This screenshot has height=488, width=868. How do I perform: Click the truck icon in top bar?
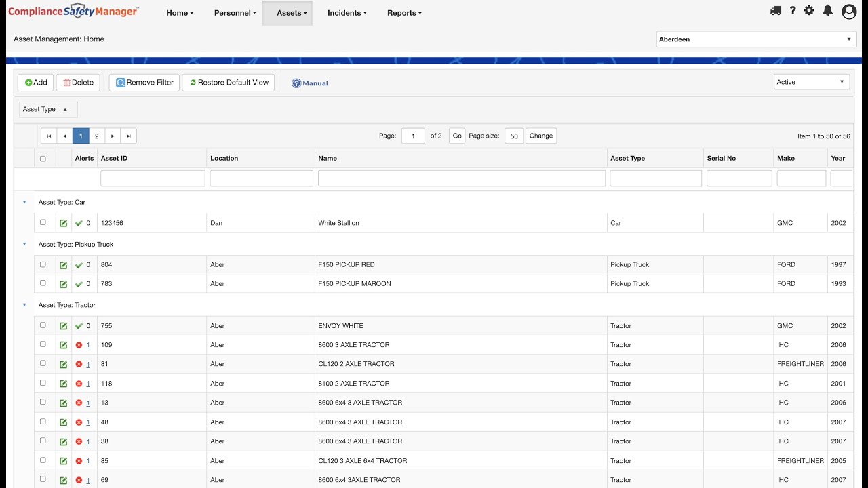[x=776, y=11]
